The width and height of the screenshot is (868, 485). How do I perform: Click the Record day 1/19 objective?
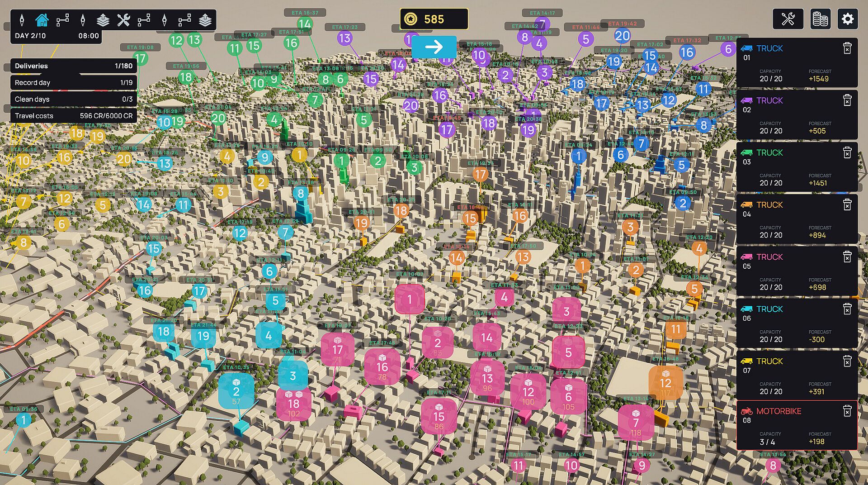click(74, 83)
